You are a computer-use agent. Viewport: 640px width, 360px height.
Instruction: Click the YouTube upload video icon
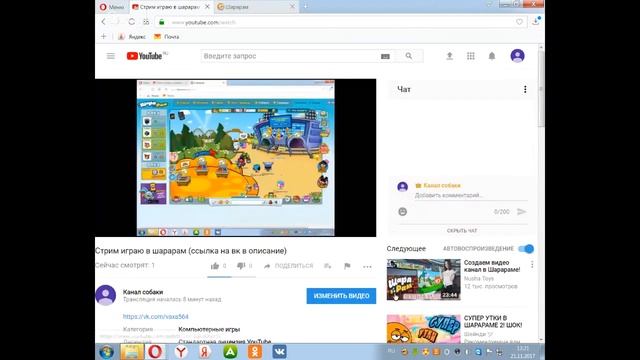pyautogui.click(x=449, y=56)
